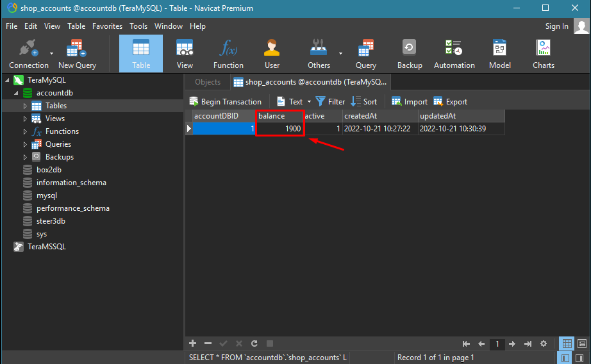Open the User toolbar button

pos(272,54)
